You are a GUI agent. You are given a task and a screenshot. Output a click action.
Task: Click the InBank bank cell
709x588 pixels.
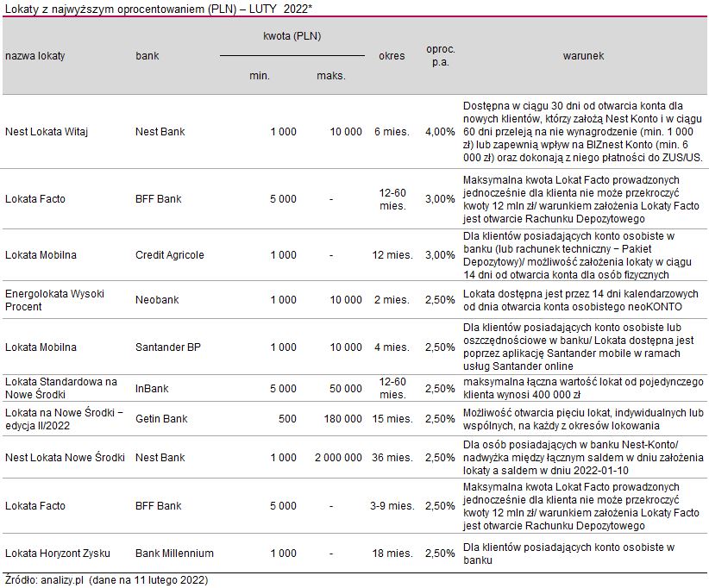152,389
